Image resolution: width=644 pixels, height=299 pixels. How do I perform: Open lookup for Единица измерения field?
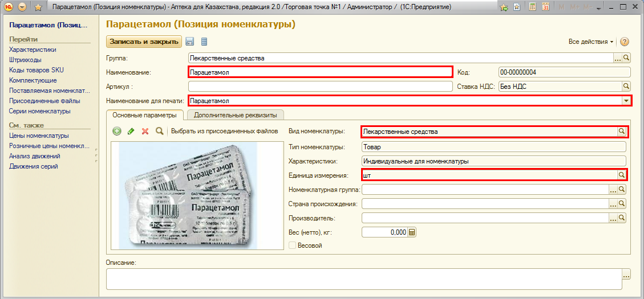(x=621, y=175)
